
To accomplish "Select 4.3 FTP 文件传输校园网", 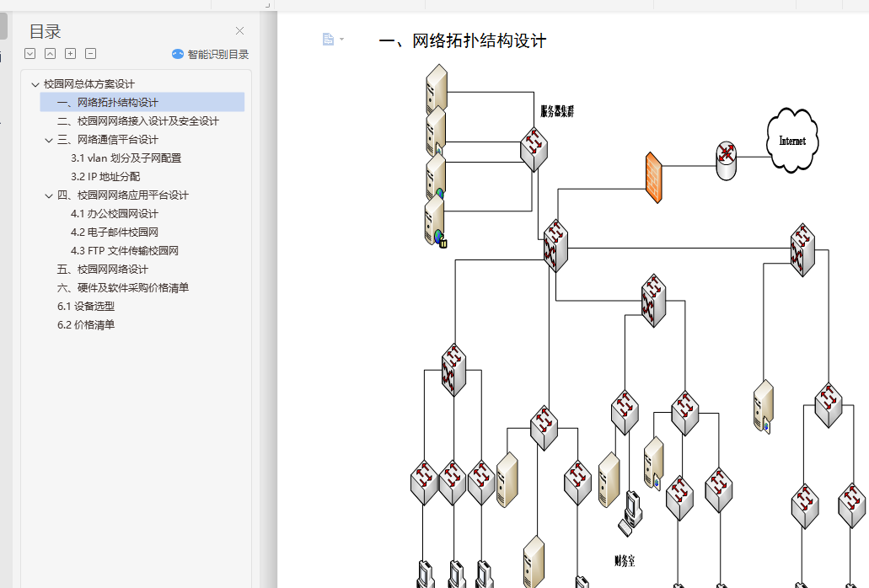I will pos(125,251).
